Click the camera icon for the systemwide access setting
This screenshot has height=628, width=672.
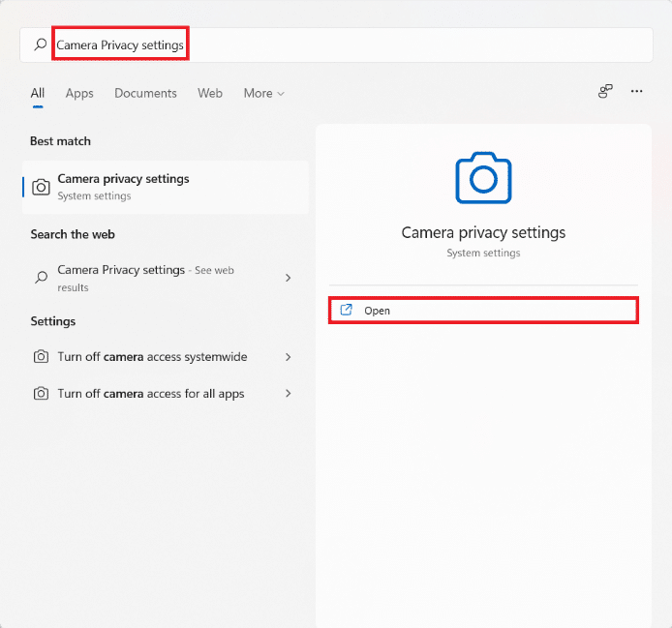[41, 357]
